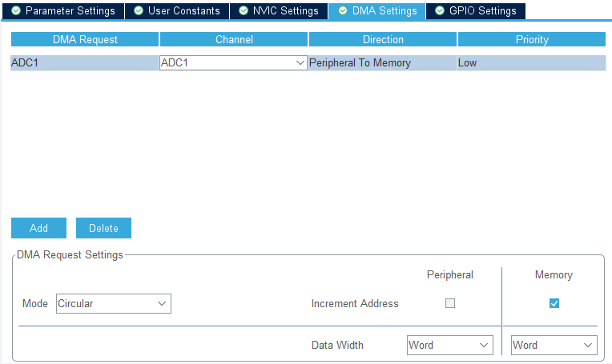
Task: Expand the Mode dropdown showing Circular
Action: click(113, 304)
